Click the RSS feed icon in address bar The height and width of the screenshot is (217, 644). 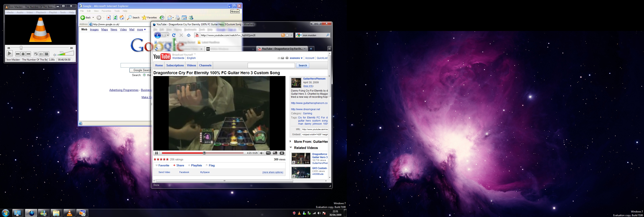[283, 35]
